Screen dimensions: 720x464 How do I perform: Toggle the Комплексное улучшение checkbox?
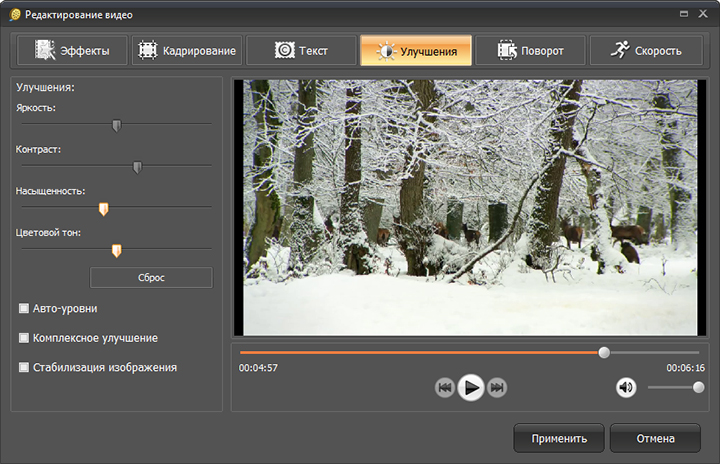(x=24, y=338)
